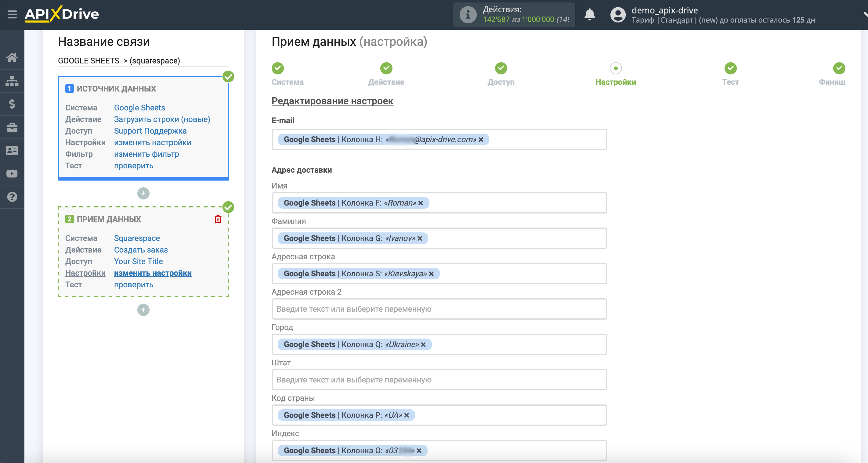Click into the Город field
The image size is (868, 463).
439,344
